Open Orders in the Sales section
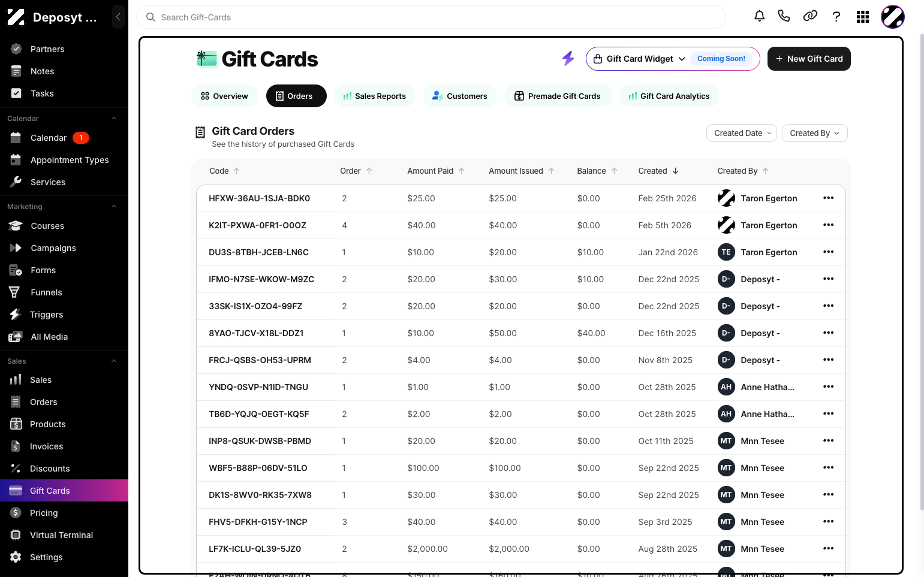The height and width of the screenshot is (577, 924). (44, 402)
